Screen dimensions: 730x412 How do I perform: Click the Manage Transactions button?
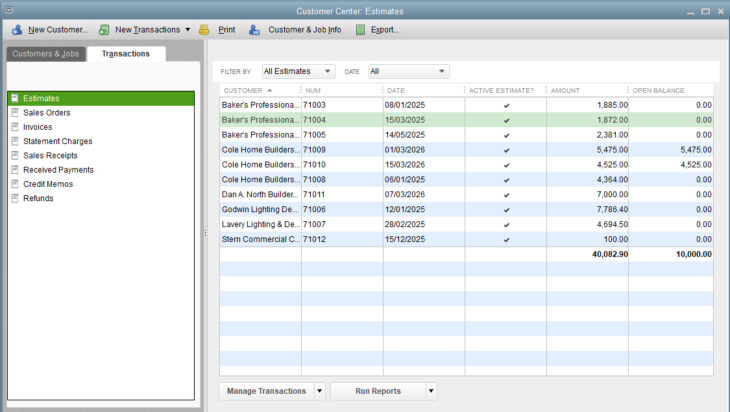pyautogui.click(x=267, y=391)
